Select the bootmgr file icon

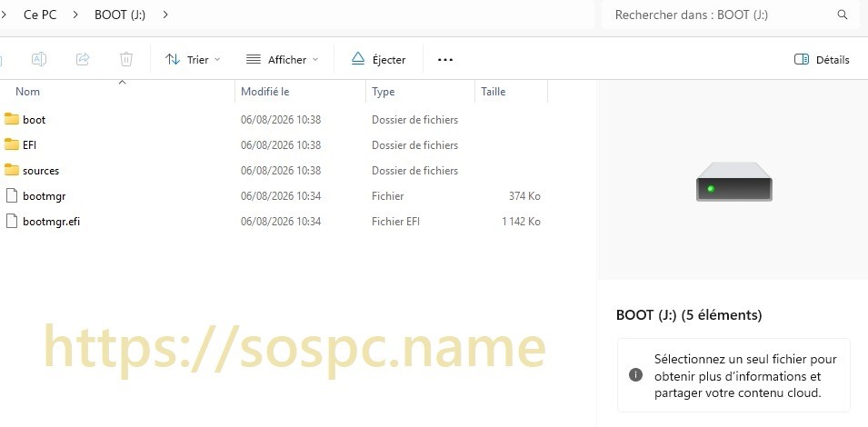pos(12,196)
